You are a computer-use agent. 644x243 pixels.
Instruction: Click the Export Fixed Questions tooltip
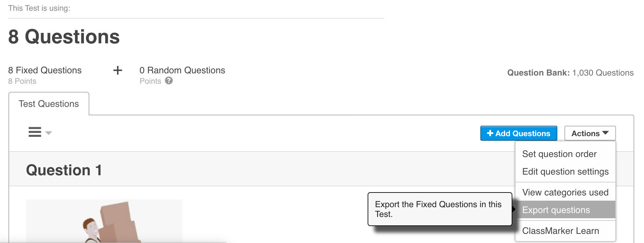coord(439,209)
